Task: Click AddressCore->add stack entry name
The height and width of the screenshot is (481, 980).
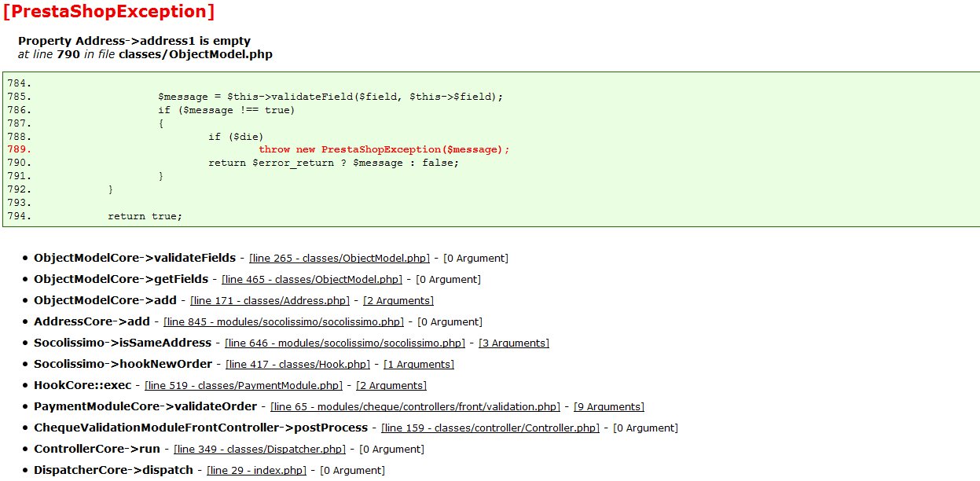Action: coord(92,321)
